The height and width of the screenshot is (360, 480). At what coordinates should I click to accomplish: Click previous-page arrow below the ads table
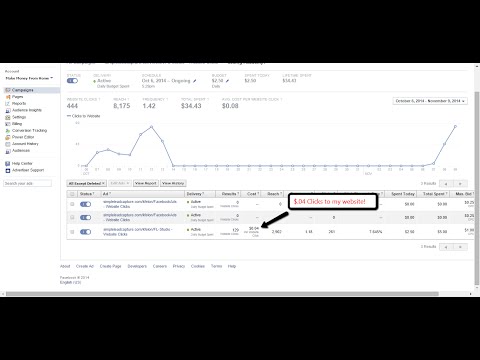point(446,247)
